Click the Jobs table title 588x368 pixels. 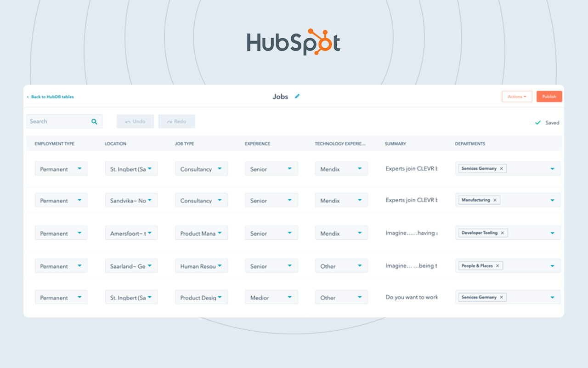280,97
